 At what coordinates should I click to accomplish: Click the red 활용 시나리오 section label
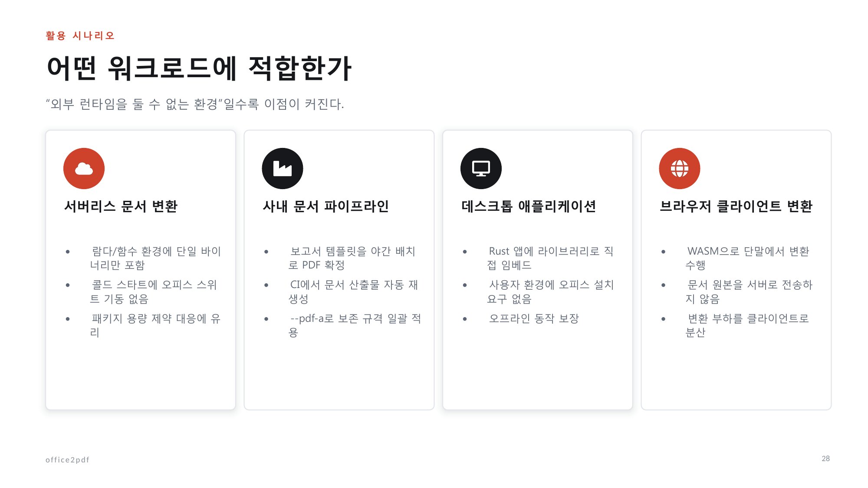tap(80, 36)
